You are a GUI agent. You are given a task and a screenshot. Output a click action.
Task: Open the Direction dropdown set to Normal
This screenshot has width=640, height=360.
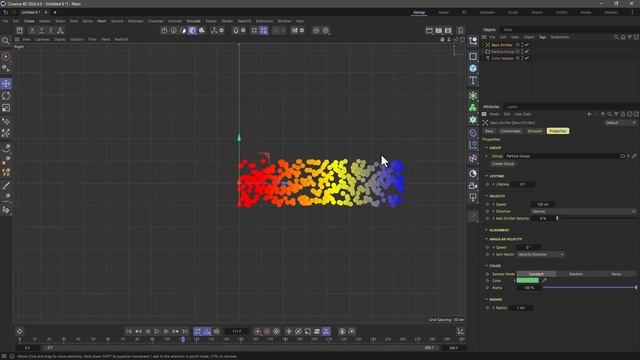[583, 211]
